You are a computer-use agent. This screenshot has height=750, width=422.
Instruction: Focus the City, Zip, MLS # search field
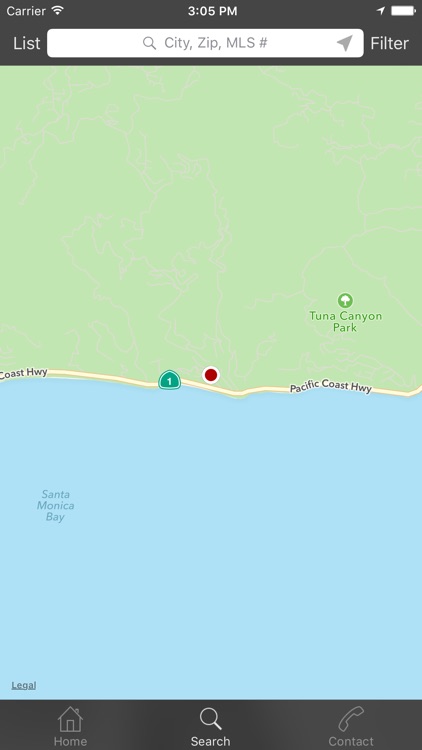[x=205, y=43]
